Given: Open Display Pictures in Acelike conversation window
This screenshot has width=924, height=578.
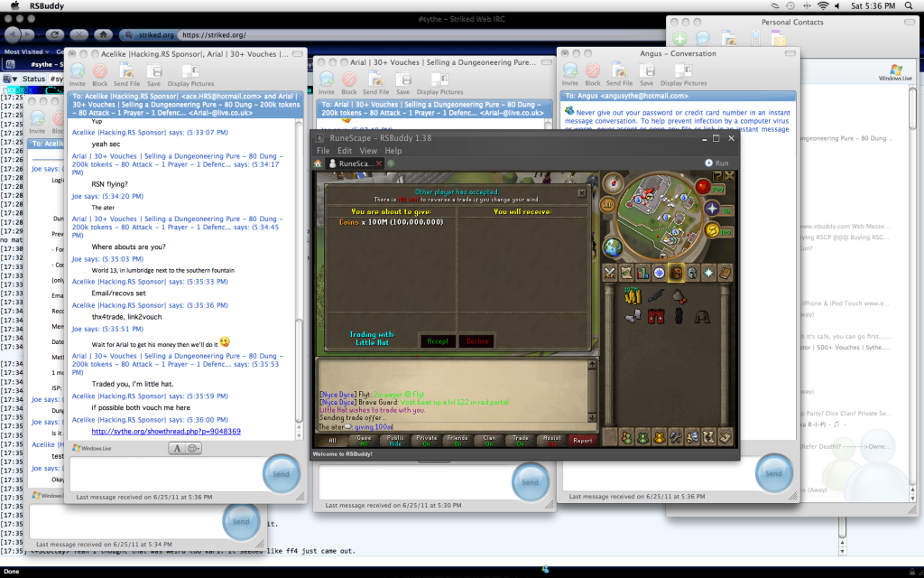Looking at the screenshot, I should 191,75.
